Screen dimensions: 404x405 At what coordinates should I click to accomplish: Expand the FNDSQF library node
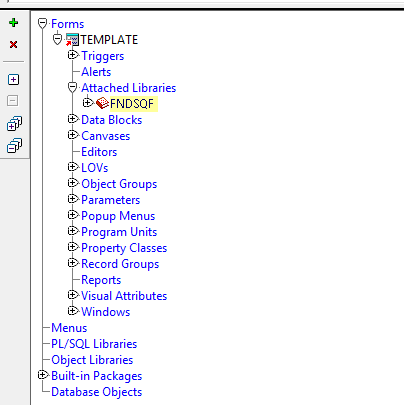coord(88,103)
